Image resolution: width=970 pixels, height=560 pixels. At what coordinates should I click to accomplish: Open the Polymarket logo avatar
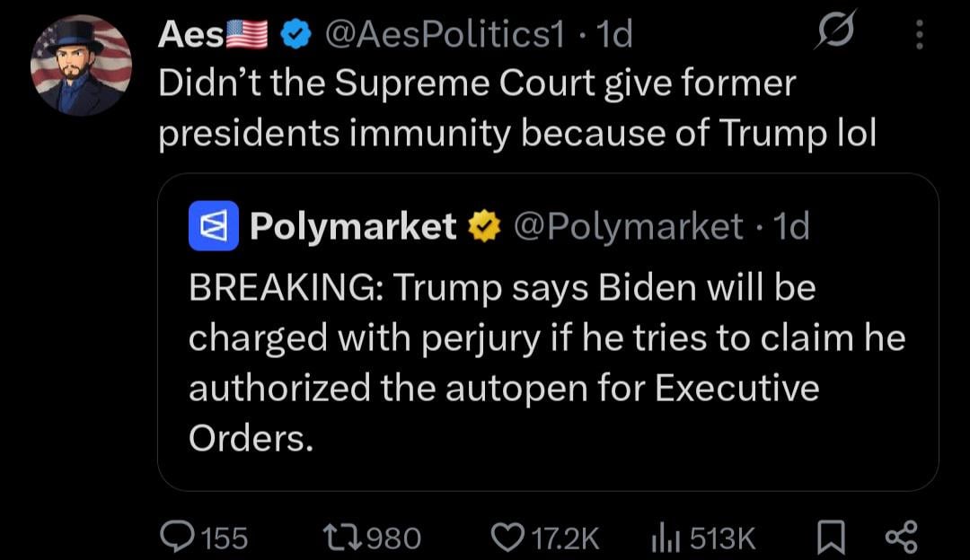click(212, 226)
